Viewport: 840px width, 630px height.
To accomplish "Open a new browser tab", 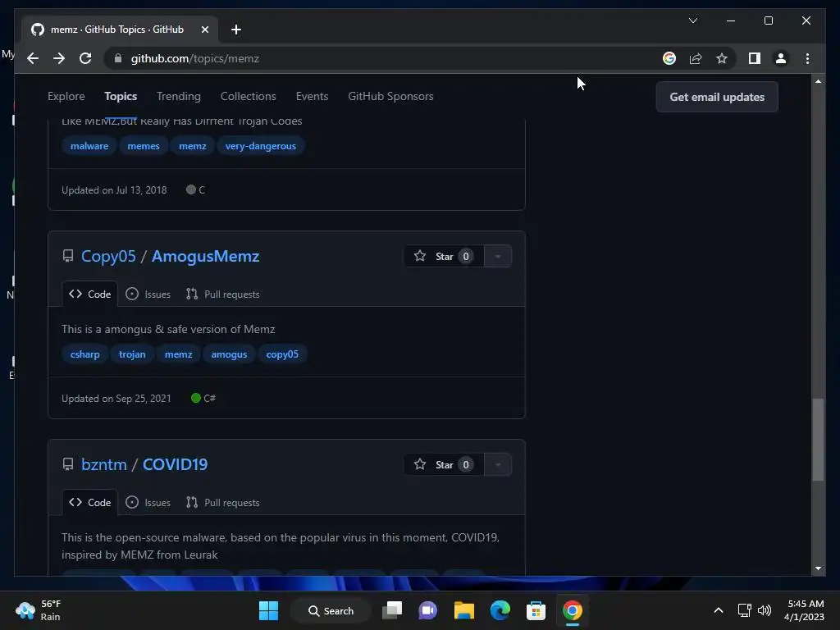I will 235,30.
